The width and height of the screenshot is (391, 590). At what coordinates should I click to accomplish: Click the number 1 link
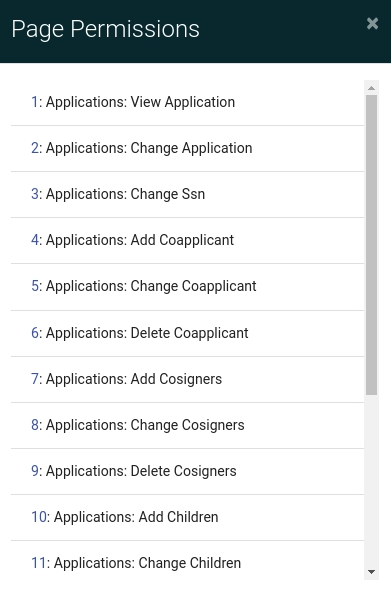(x=35, y=102)
